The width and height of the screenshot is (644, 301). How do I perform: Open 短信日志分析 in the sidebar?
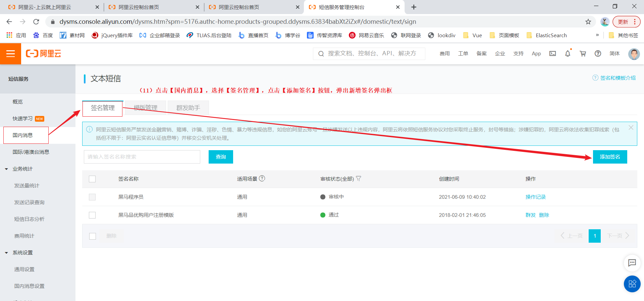(29, 219)
